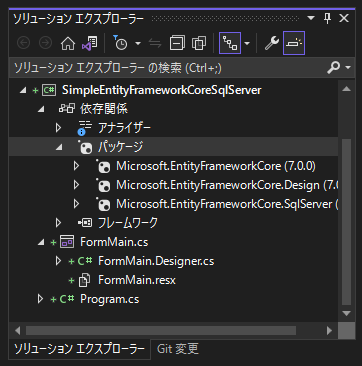Switch to ソリューション エクスプローラー bottom tab

79,349
